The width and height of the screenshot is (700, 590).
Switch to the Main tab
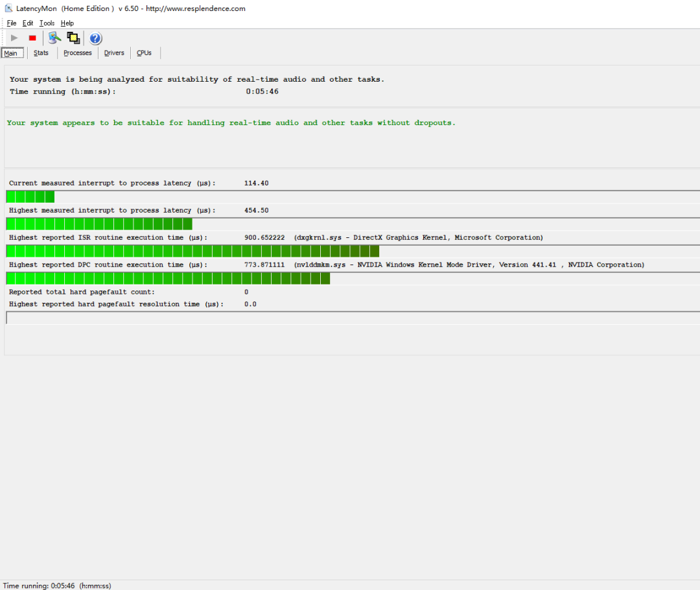point(12,53)
